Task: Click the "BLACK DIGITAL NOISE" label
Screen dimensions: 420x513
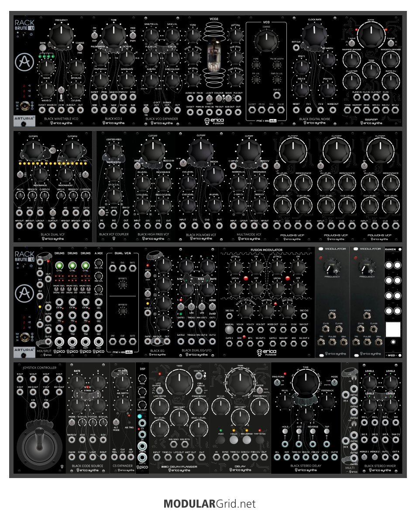Action: (x=314, y=119)
